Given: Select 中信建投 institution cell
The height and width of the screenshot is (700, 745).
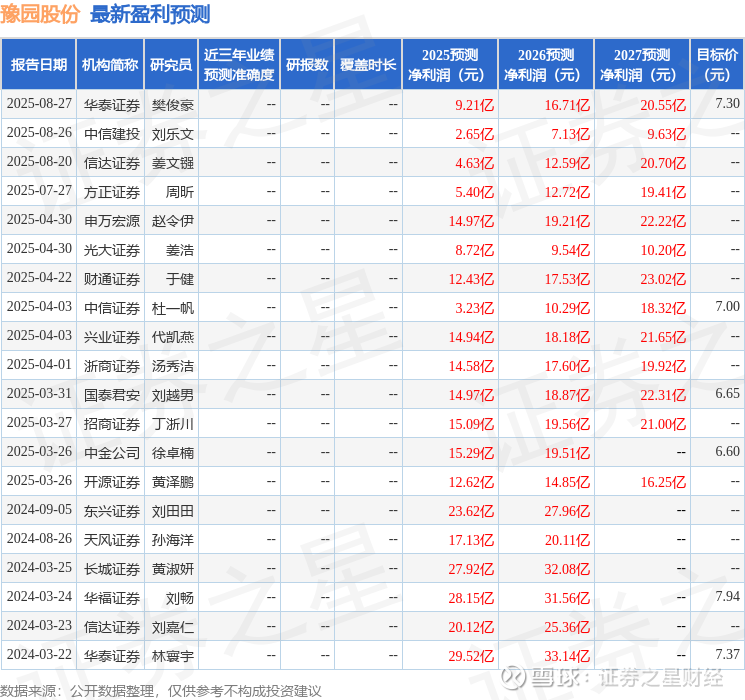Looking at the screenshot, I should pos(112,134).
